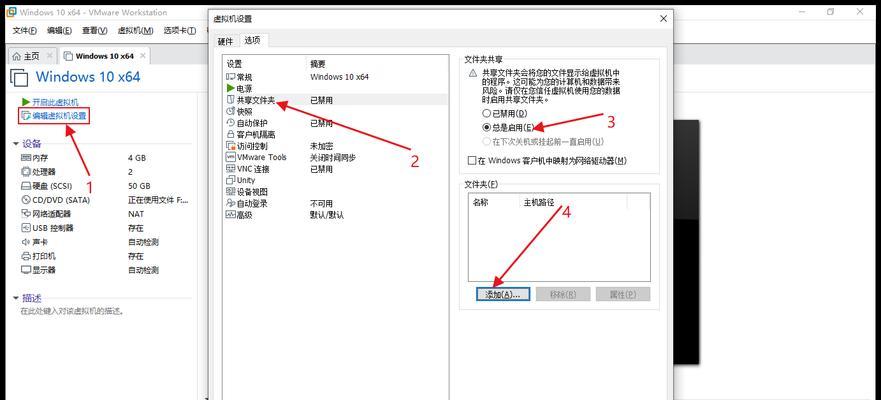Select the 访问控制 access control row

pos(335,146)
